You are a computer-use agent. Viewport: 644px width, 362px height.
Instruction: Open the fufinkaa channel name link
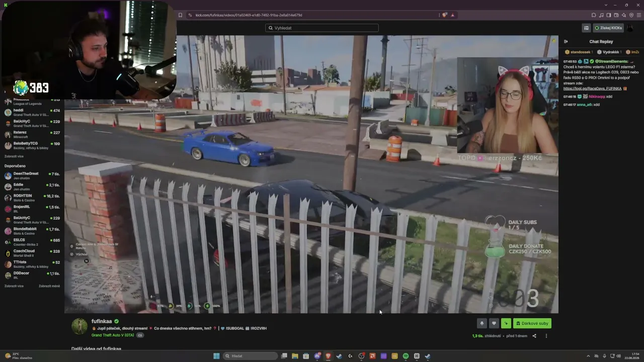(x=102, y=321)
